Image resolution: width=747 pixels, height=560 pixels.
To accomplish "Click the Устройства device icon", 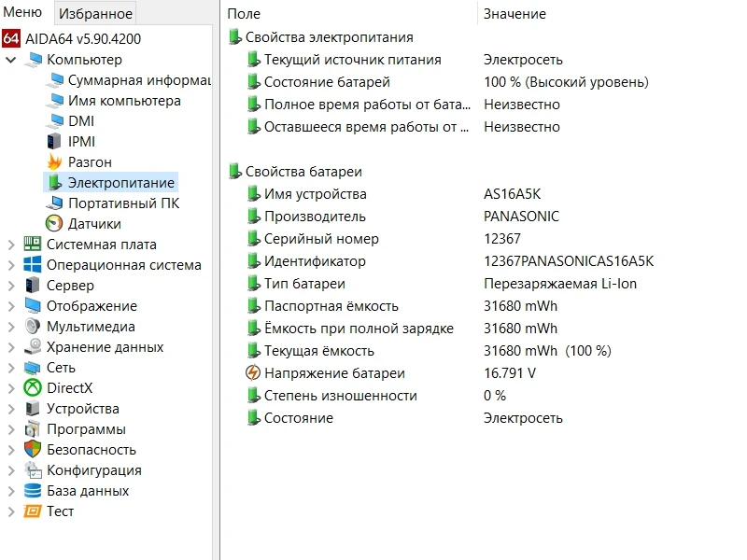I will point(32,408).
